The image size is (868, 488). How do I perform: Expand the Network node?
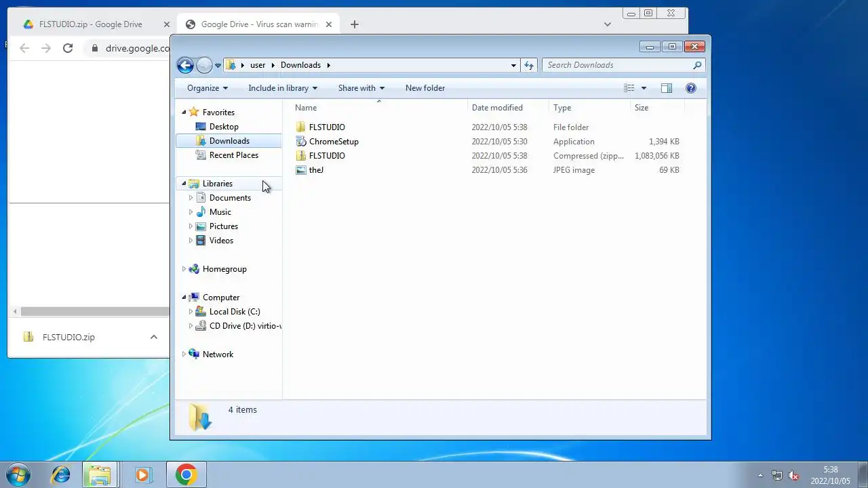[x=184, y=354]
